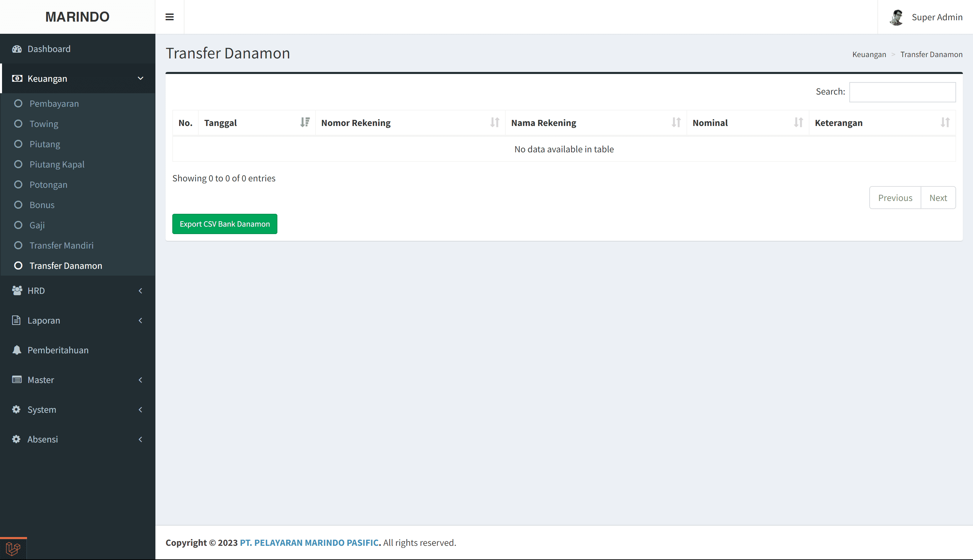Image resolution: width=973 pixels, height=560 pixels.
Task: Click the hamburger sidebar toggle icon
Action: pos(169,17)
